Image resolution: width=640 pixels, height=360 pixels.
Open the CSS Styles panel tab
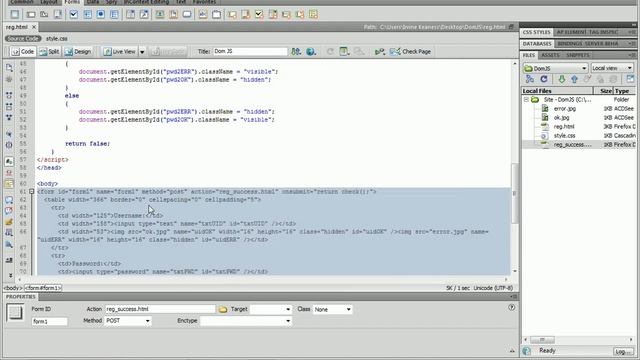[x=536, y=32]
